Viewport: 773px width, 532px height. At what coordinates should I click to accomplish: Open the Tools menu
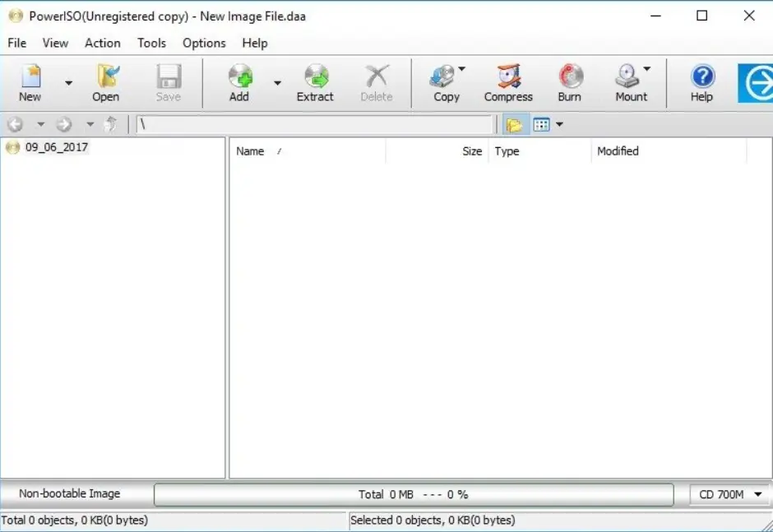point(150,43)
